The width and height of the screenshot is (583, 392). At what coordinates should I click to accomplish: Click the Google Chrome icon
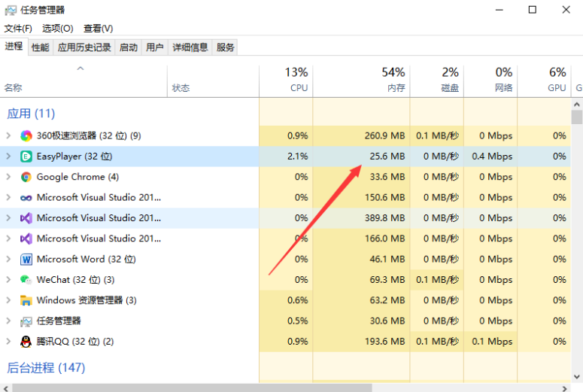(26, 177)
